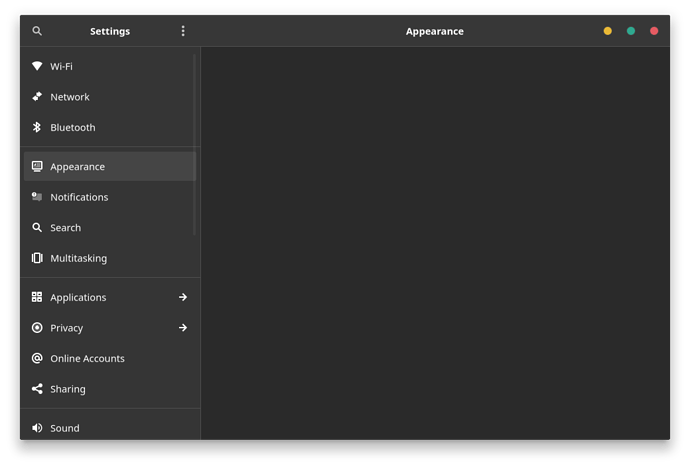Open the Sound settings entry
The height and width of the screenshot is (467, 690).
(x=109, y=428)
